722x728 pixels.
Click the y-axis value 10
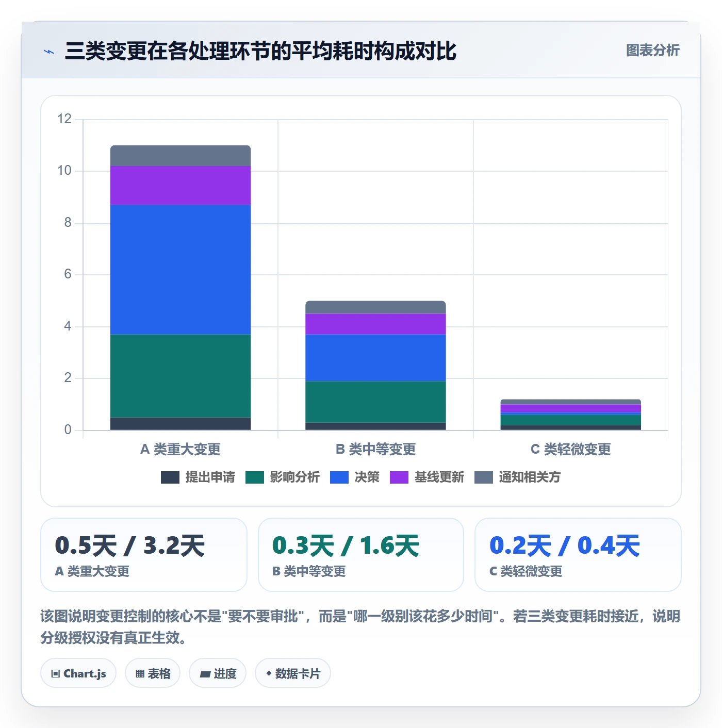click(x=64, y=171)
